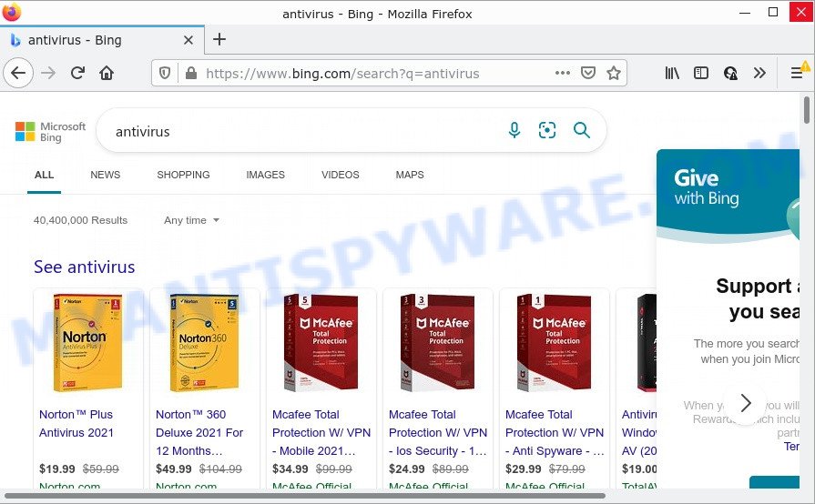This screenshot has height=504, width=815.
Task: Expand the toolbar overflow chevrons
Action: (759, 73)
